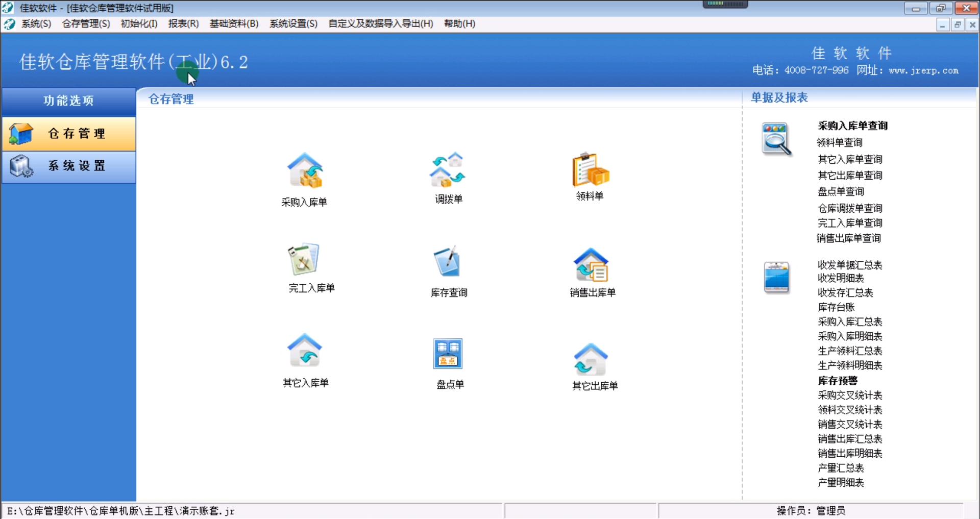Open 领料交叉统计表 report link
Image resolution: width=980 pixels, height=519 pixels.
coord(850,410)
